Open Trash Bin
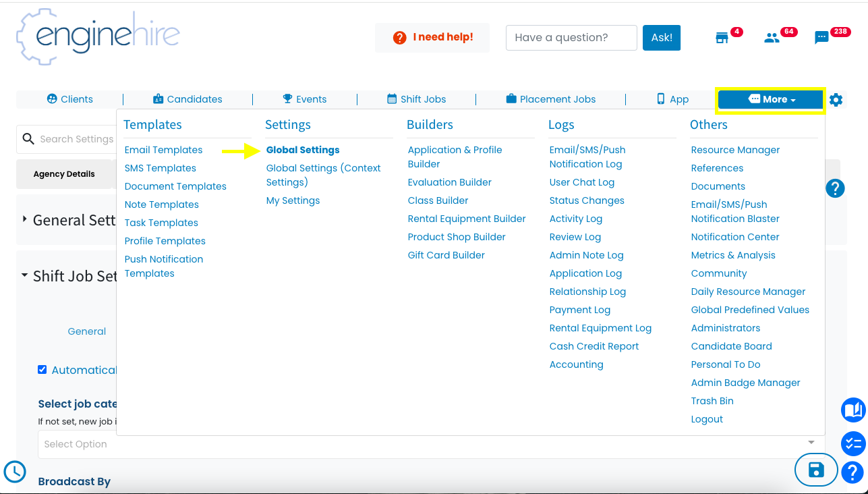 click(x=712, y=401)
